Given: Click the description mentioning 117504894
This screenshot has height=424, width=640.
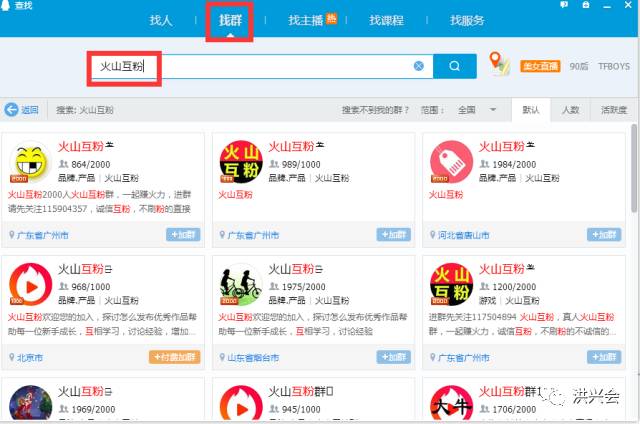Looking at the screenshot, I should [x=522, y=324].
